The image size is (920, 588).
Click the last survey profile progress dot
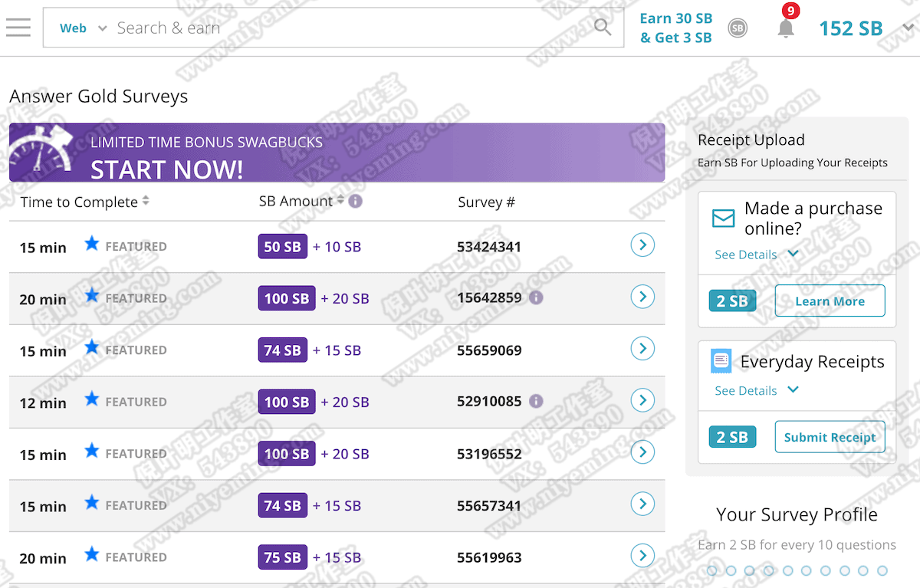pos(882,570)
